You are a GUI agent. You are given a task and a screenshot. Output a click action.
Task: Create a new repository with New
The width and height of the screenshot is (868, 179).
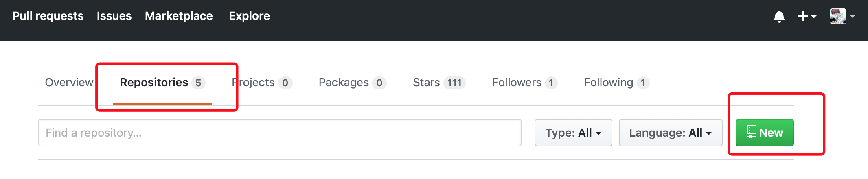pyautogui.click(x=765, y=133)
